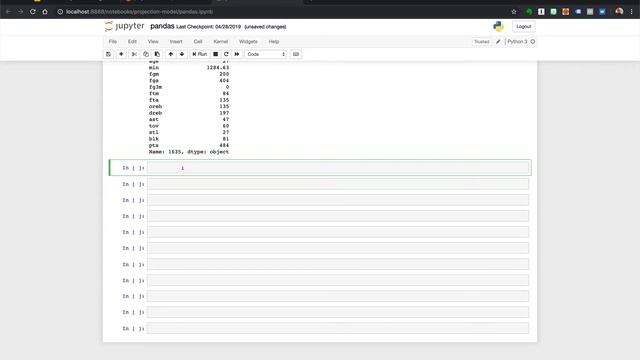Interrupt the kernel with the stop icon
This screenshot has width=640, height=360.
216,54
